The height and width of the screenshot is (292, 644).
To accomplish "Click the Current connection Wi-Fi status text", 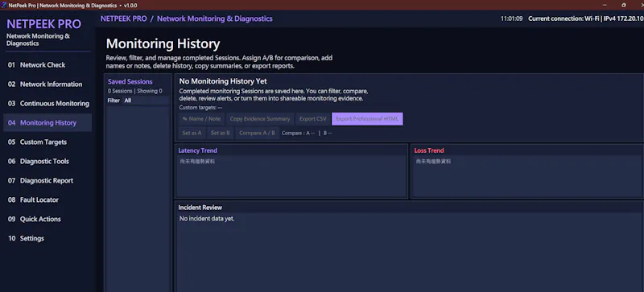I will point(586,19).
